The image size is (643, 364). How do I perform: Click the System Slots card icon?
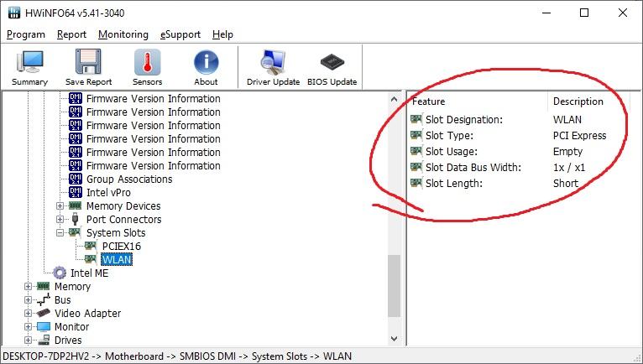click(75, 233)
